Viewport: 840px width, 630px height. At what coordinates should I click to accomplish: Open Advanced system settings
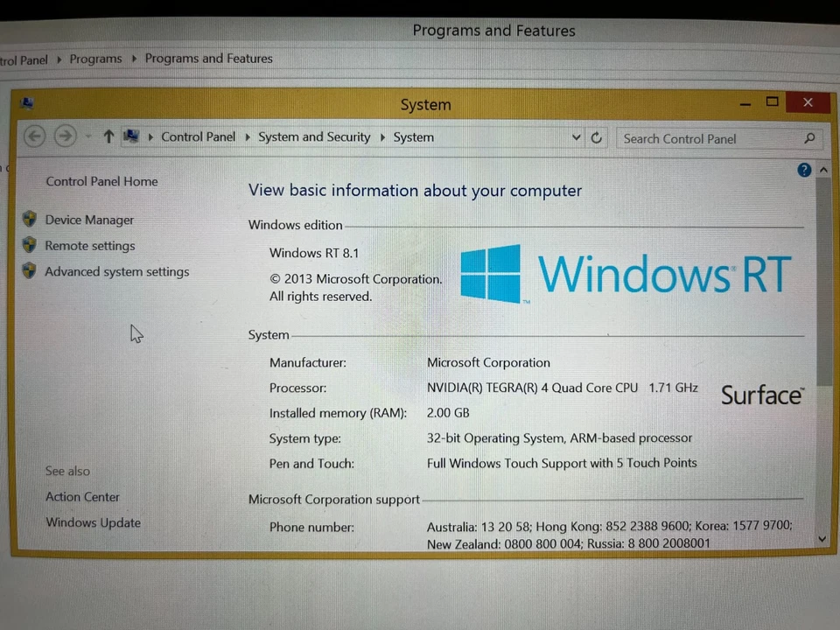(116, 271)
